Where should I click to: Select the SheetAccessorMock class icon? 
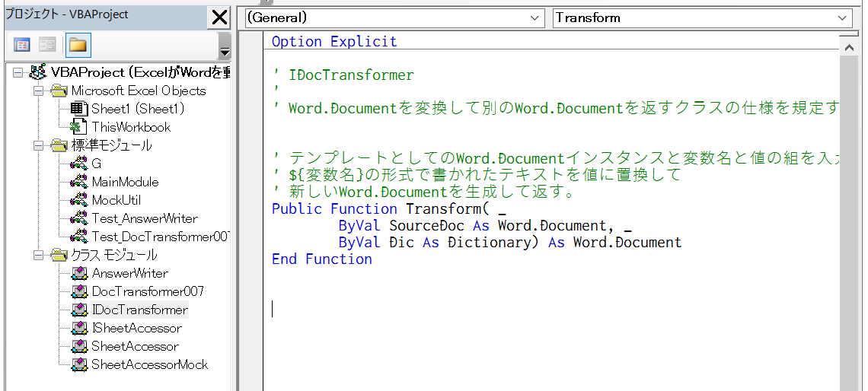[80, 364]
